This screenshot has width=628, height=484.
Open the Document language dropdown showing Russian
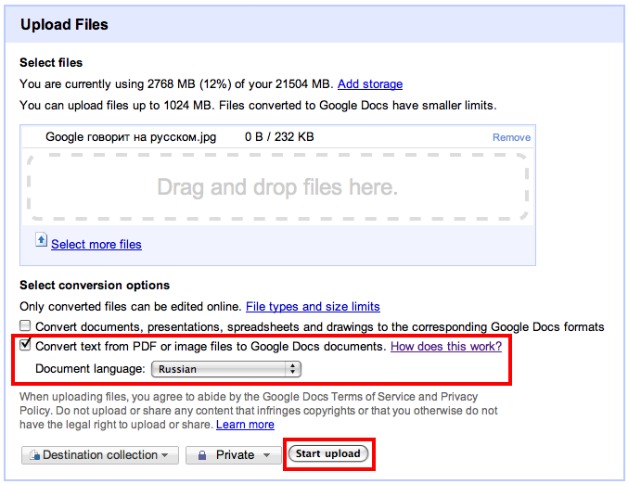click(x=226, y=369)
